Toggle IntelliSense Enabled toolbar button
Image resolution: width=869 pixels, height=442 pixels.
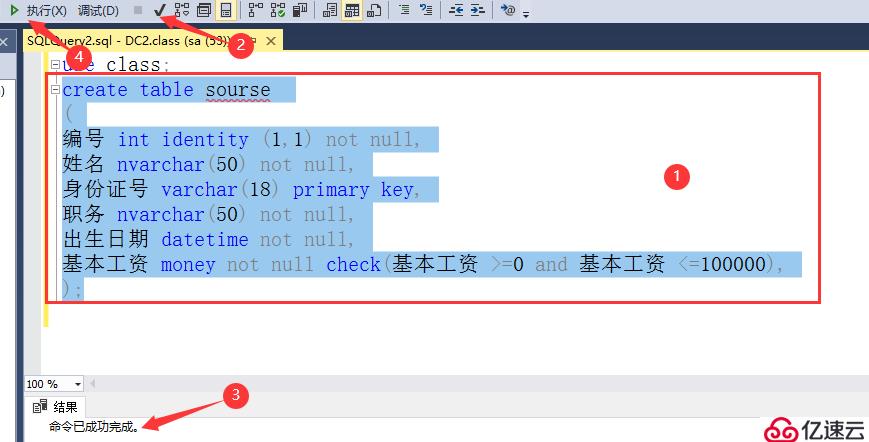tap(226, 10)
